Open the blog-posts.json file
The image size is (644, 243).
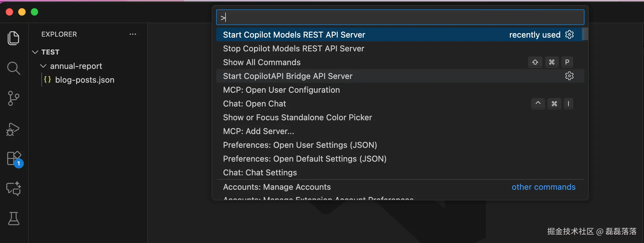coord(85,80)
